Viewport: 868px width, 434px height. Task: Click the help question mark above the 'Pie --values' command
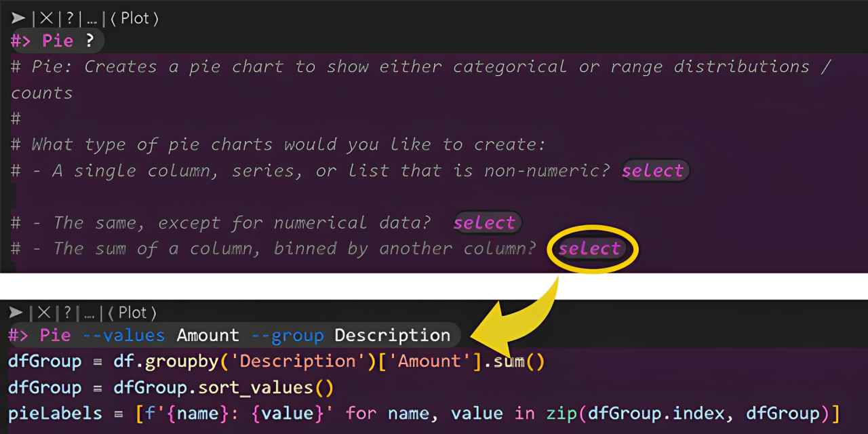[x=67, y=313]
